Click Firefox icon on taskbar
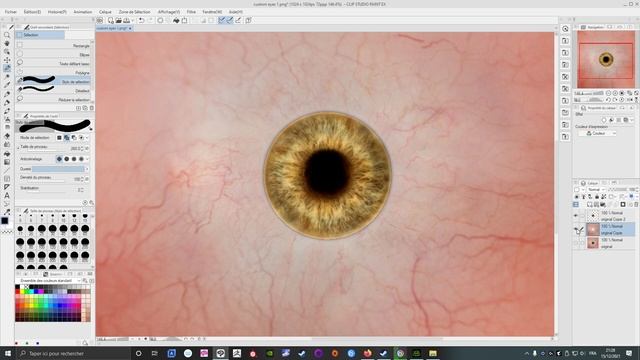 pyautogui.click(x=367, y=353)
